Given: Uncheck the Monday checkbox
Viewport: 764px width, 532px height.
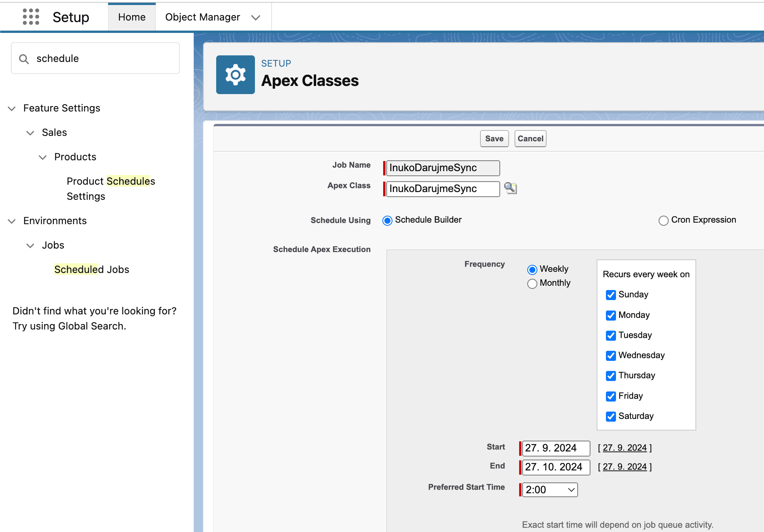Looking at the screenshot, I should (x=611, y=315).
